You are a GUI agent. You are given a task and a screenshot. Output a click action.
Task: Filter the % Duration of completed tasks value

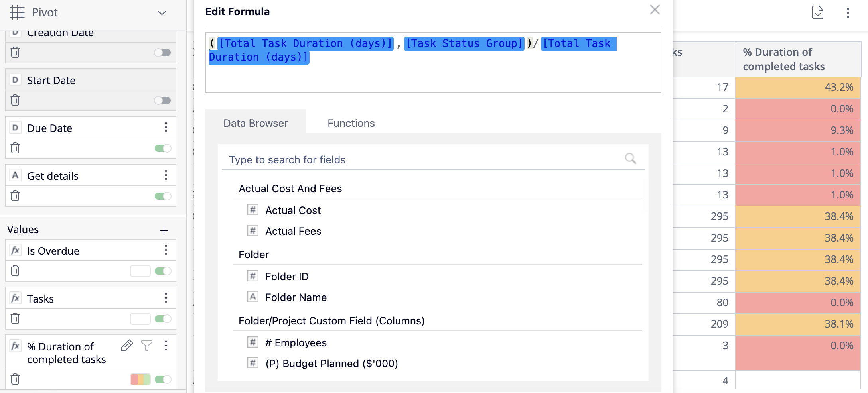147,346
